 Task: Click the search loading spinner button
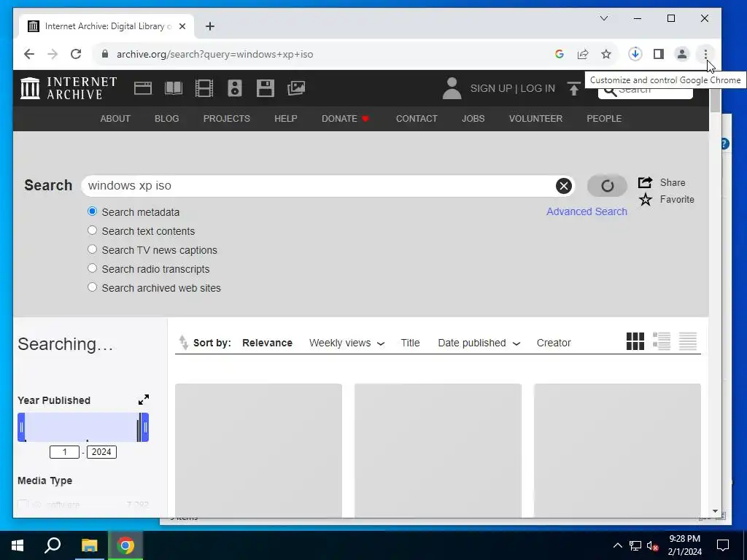[607, 186]
